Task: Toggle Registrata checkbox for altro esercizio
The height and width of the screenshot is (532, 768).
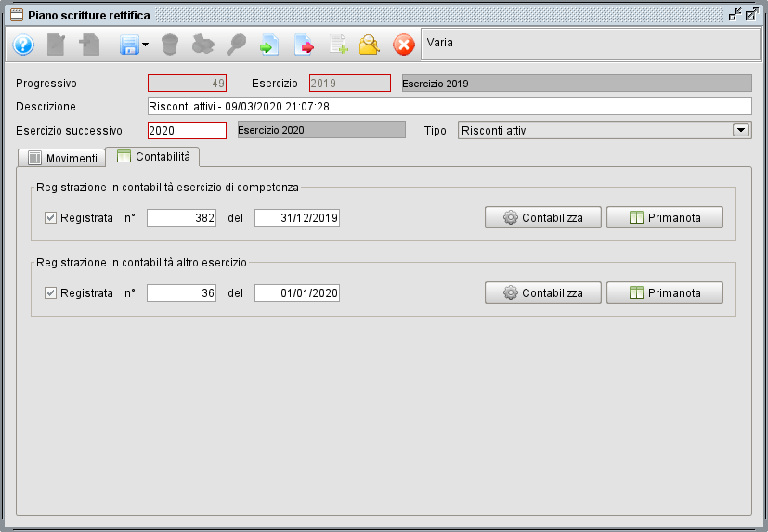Action: point(50,293)
